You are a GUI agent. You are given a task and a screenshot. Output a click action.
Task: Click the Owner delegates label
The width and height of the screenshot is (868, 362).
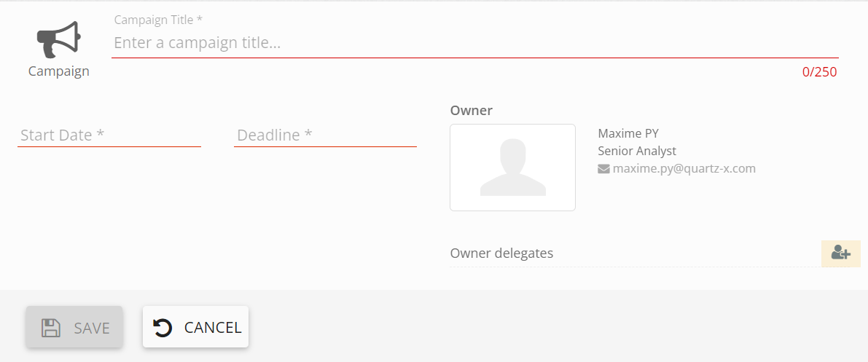tap(501, 253)
